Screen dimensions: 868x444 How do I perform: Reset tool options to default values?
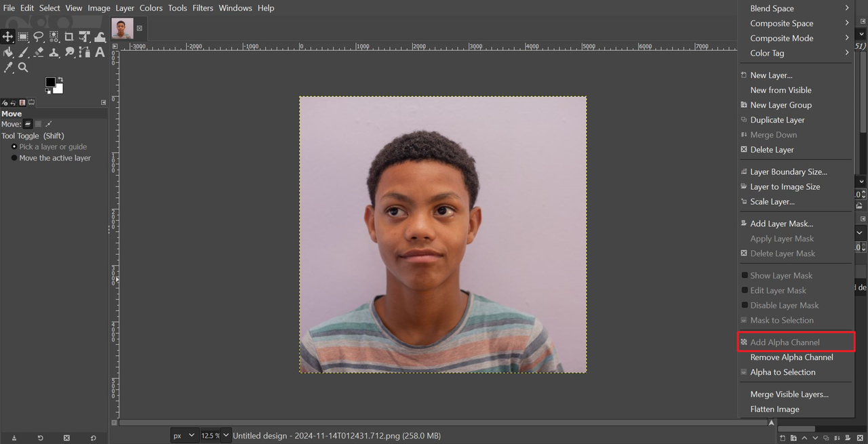(93, 438)
